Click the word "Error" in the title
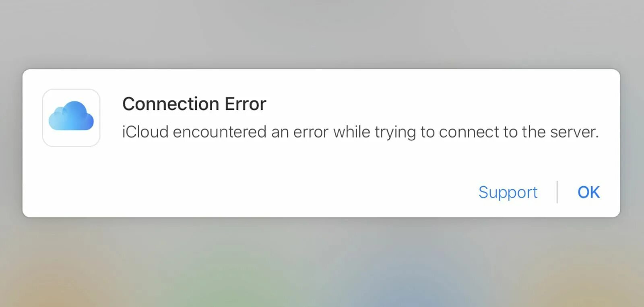Image resolution: width=644 pixels, height=307 pixels. coord(246,104)
